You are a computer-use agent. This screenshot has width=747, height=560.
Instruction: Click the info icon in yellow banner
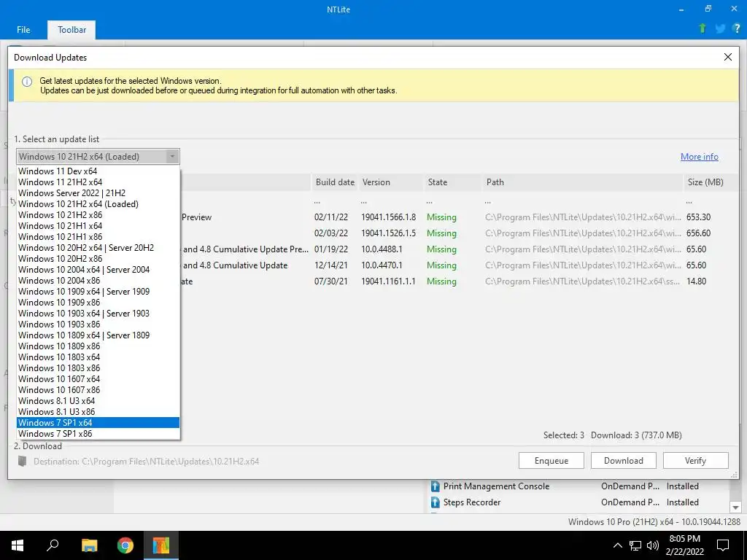coord(27,82)
